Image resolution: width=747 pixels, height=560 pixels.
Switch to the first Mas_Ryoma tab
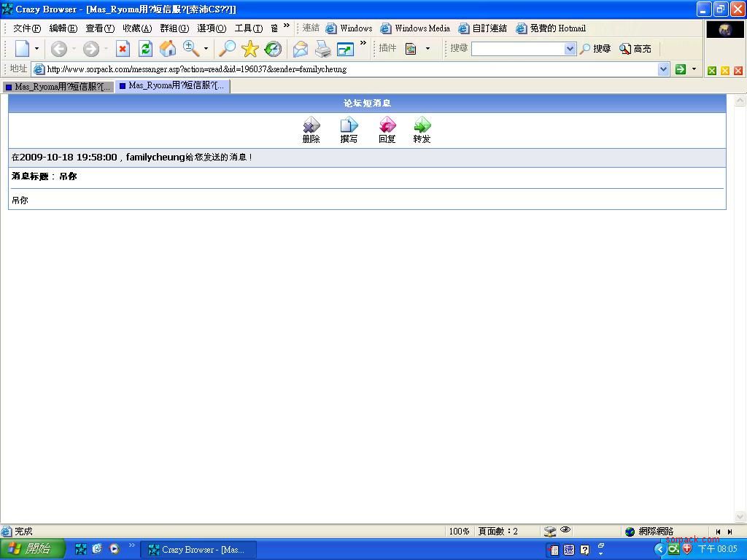pyautogui.click(x=58, y=87)
